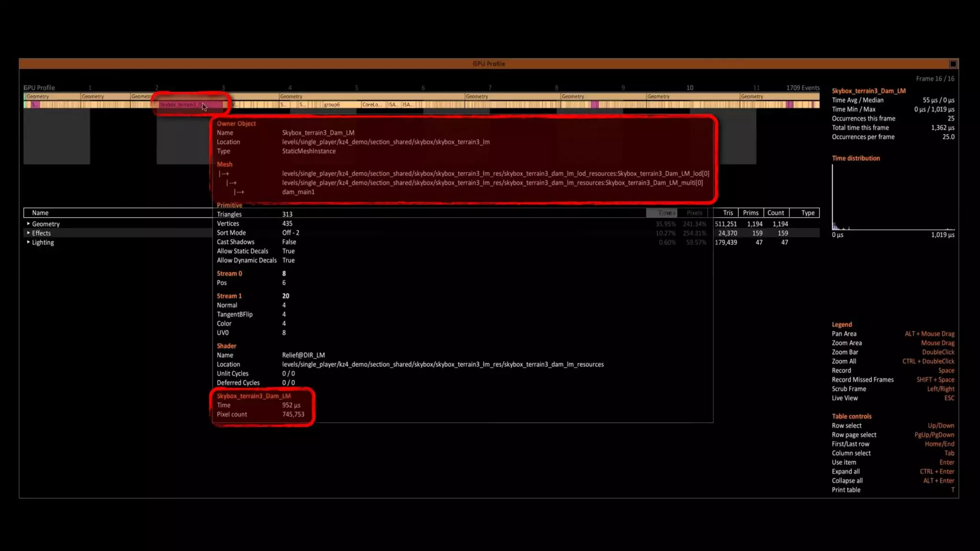Click the Name column header
The image size is (980, 551).
click(40, 213)
